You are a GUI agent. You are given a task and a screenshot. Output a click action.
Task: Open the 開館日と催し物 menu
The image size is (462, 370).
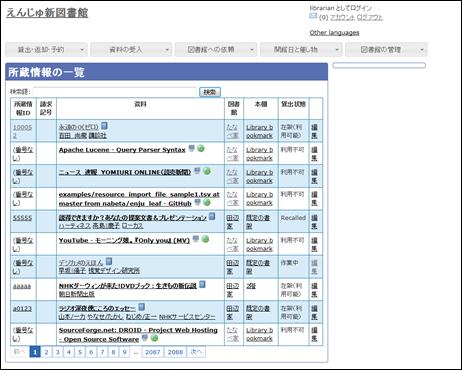click(301, 50)
